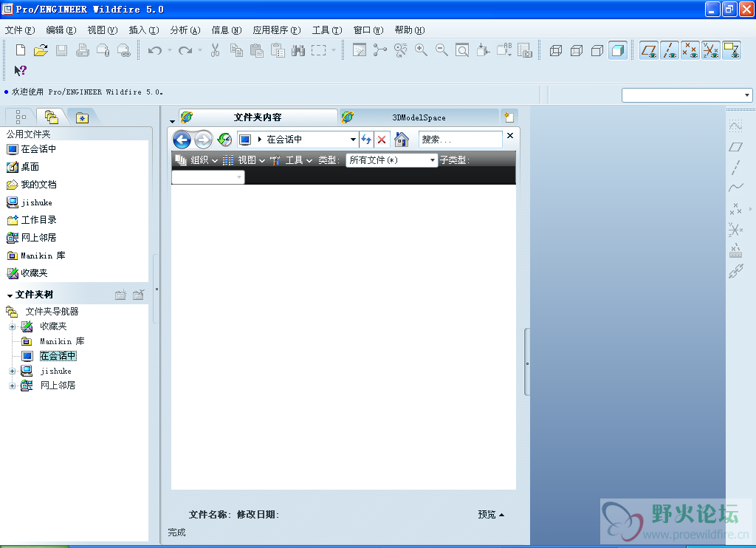
Task: Open the 所有文件 (*) type dropdown
Action: coord(392,160)
